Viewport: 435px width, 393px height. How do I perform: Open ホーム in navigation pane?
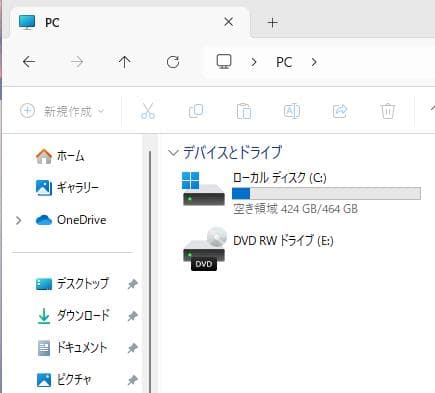pos(70,156)
